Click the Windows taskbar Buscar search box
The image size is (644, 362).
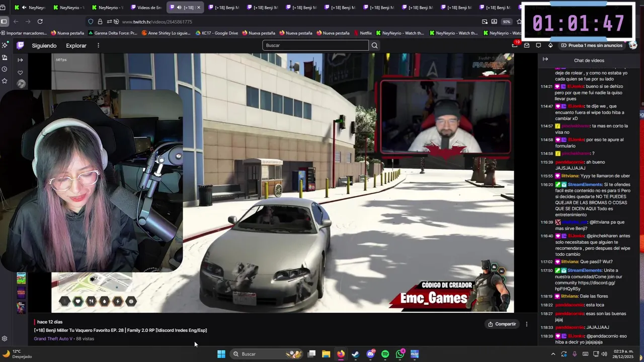click(x=267, y=354)
